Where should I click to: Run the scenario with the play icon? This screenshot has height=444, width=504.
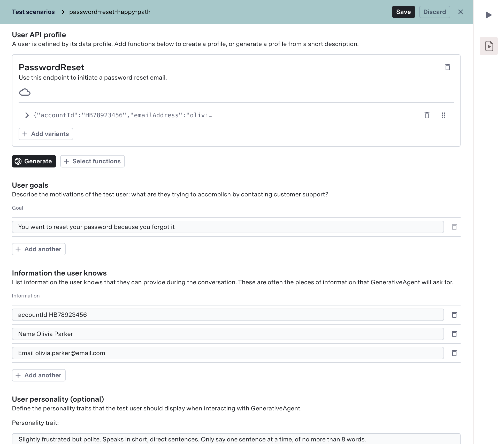(488, 15)
